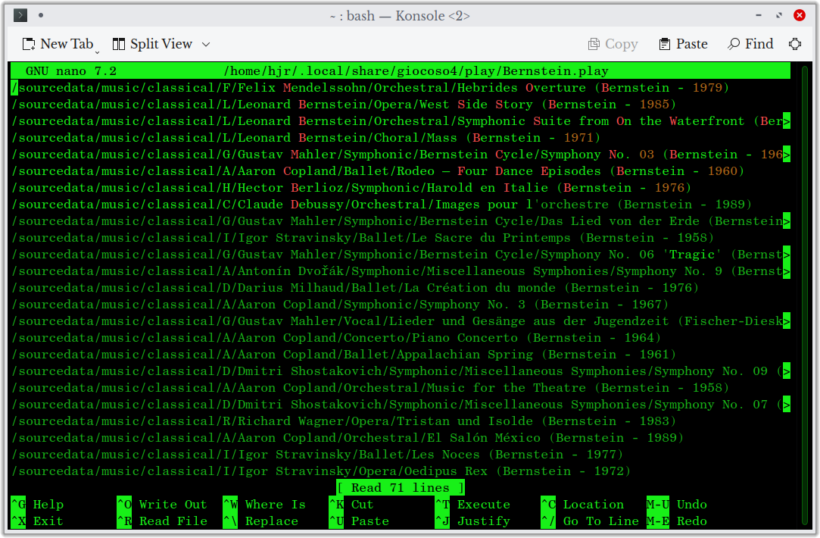This screenshot has height=538, width=820.
Task: Expand the Split View chevron menu
Action: point(206,44)
